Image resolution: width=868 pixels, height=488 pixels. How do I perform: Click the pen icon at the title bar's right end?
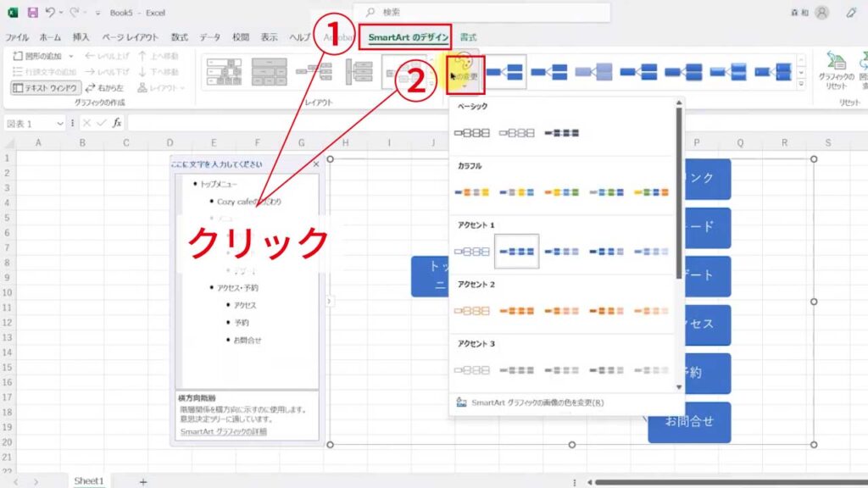click(851, 12)
